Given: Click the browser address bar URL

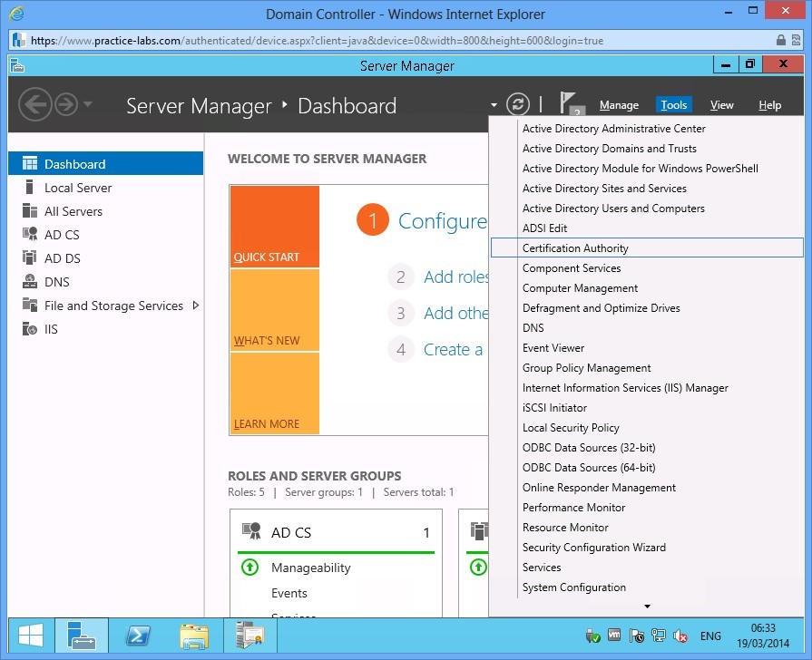Looking at the screenshot, I should [318, 41].
